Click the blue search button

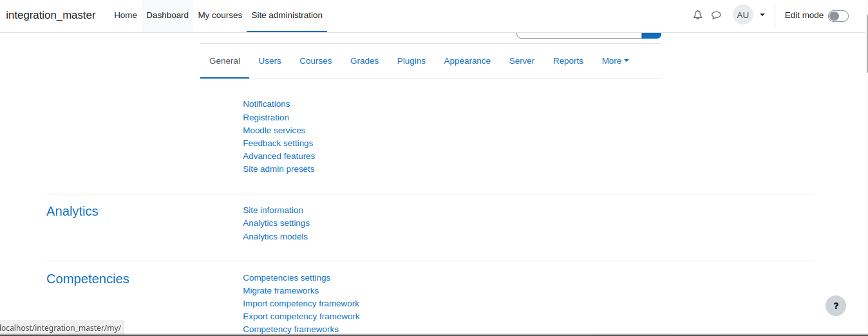tap(652, 35)
